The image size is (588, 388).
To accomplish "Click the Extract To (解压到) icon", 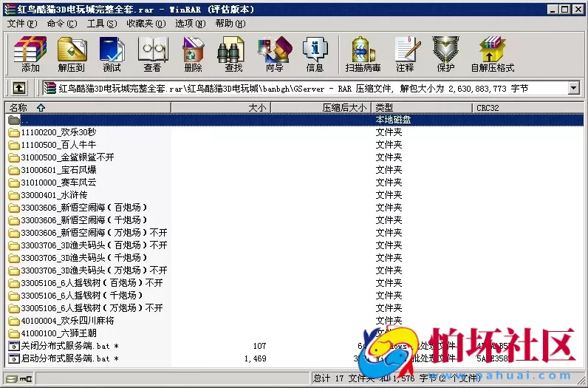I will coord(71,54).
